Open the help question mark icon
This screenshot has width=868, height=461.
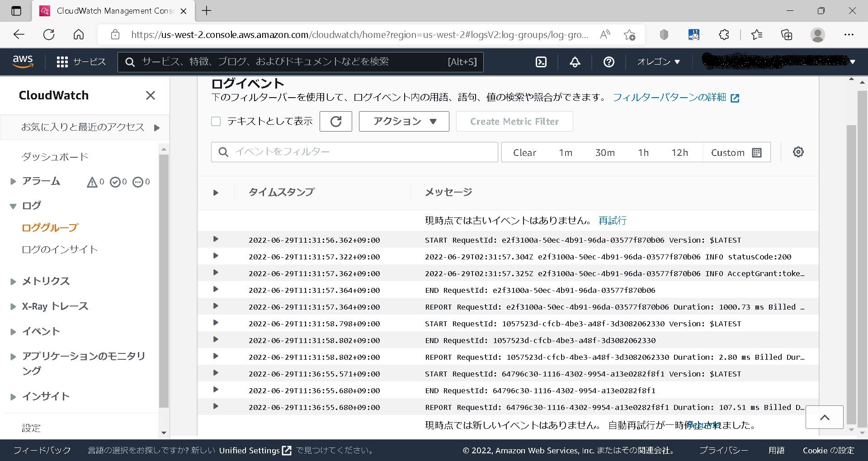(609, 62)
